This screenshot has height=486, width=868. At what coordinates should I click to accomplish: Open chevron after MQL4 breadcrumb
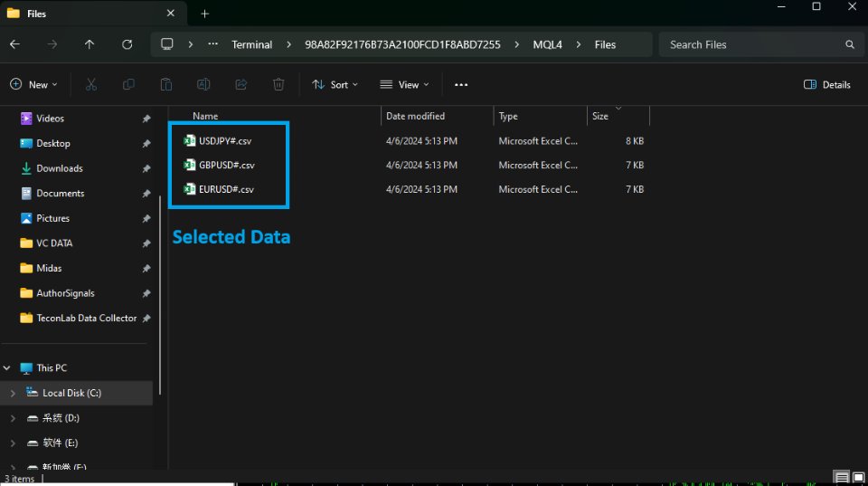(x=579, y=44)
